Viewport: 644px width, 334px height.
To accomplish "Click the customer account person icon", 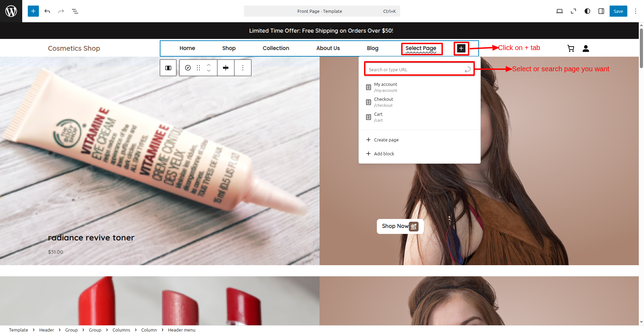I will click(x=586, y=48).
